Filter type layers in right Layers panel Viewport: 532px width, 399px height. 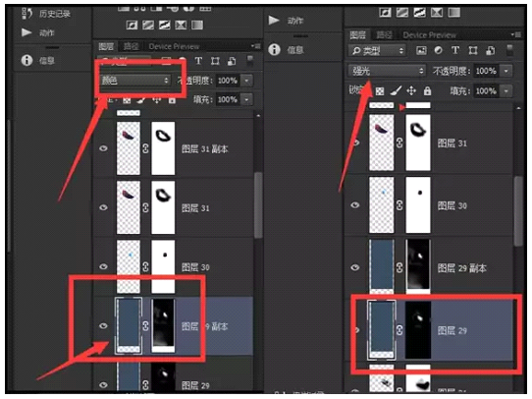[x=455, y=50]
